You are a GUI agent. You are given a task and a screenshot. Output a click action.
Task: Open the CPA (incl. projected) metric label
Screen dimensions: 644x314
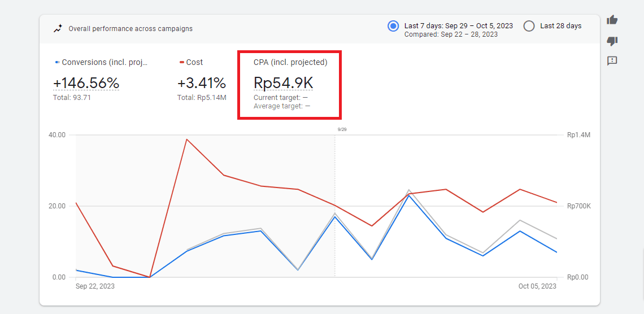click(290, 62)
